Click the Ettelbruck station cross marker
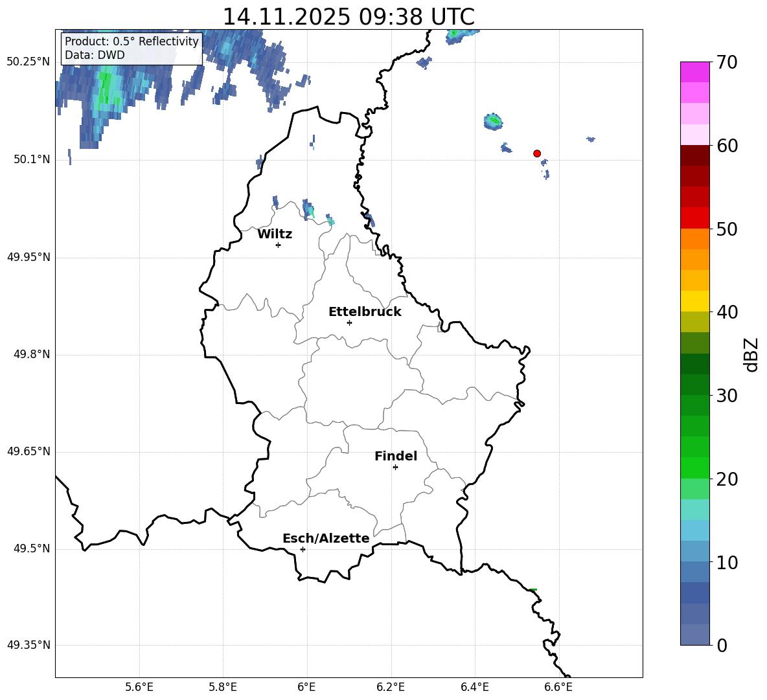This screenshot has height=700, width=767. point(349,322)
